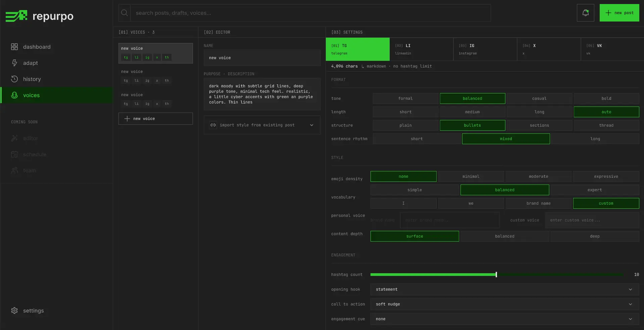This screenshot has height=330, width=644.
Task: Click the voice name field
Action: [x=262, y=58]
